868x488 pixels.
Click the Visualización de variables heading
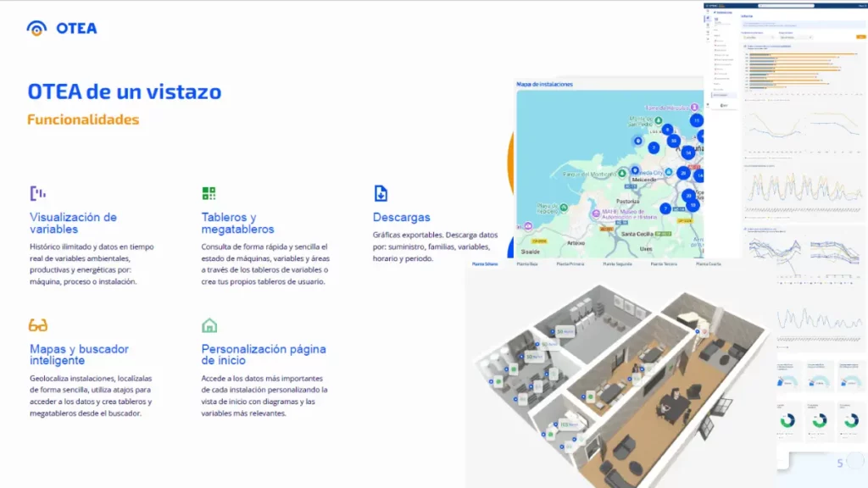[x=73, y=223]
